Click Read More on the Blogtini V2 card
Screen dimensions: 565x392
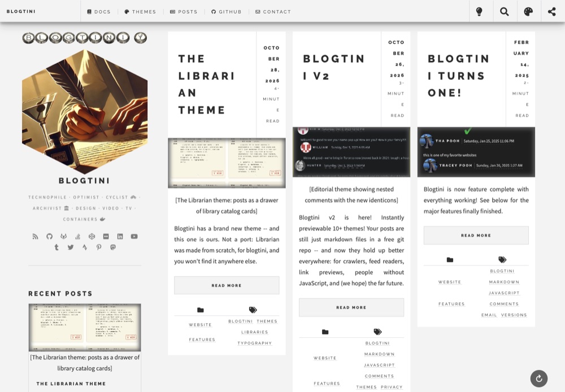351,307
